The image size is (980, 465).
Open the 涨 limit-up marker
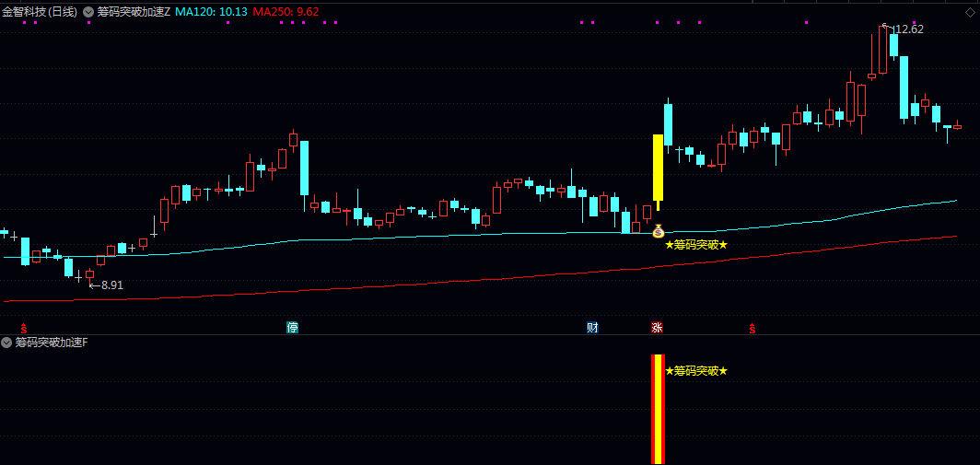(x=657, y=328)
